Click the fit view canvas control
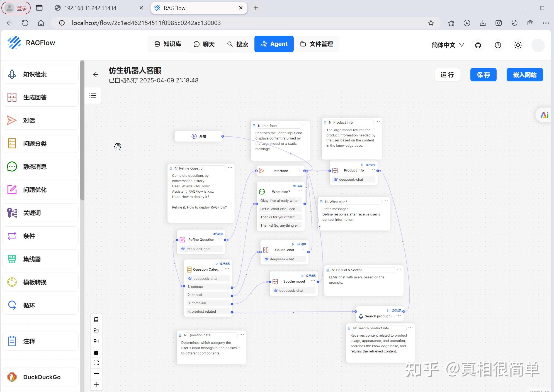Screen dimensions: 554x392 96,363
